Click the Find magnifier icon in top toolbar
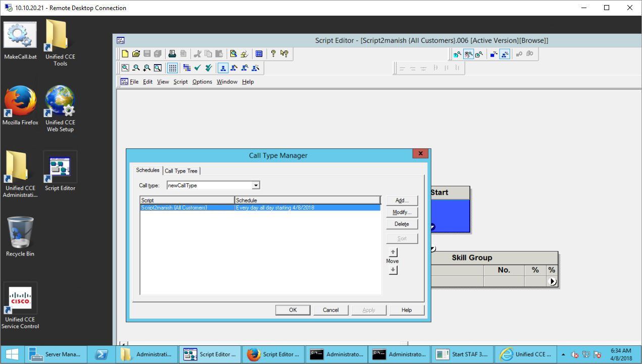Viewport: 642px width, 364px height. coord(233,54)
